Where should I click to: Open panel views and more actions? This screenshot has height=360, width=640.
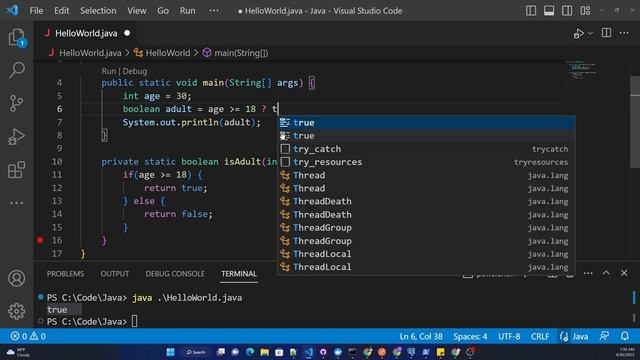coord(588,273)
